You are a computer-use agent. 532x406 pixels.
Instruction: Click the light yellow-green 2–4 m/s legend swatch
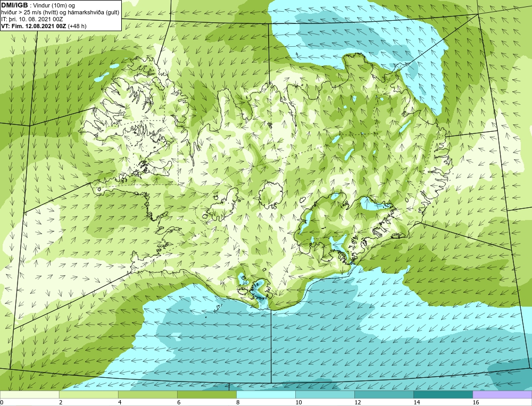click(88, 394)
